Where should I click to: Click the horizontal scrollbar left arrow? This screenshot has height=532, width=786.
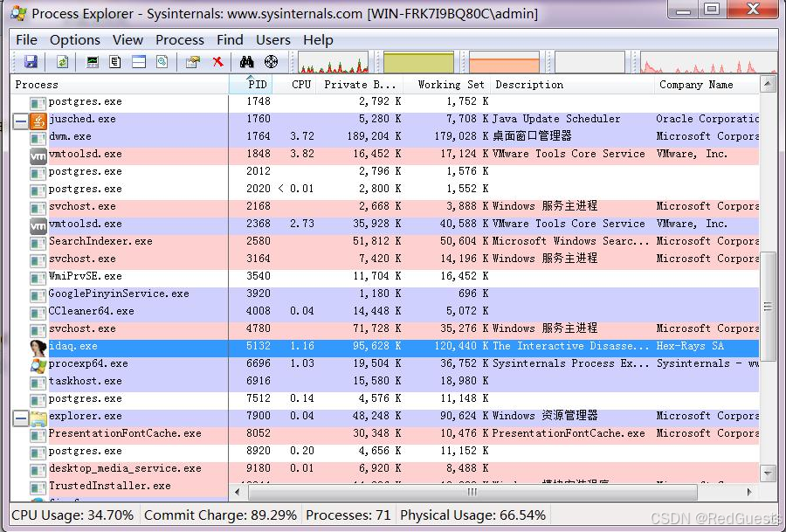[x=238, y=492]
